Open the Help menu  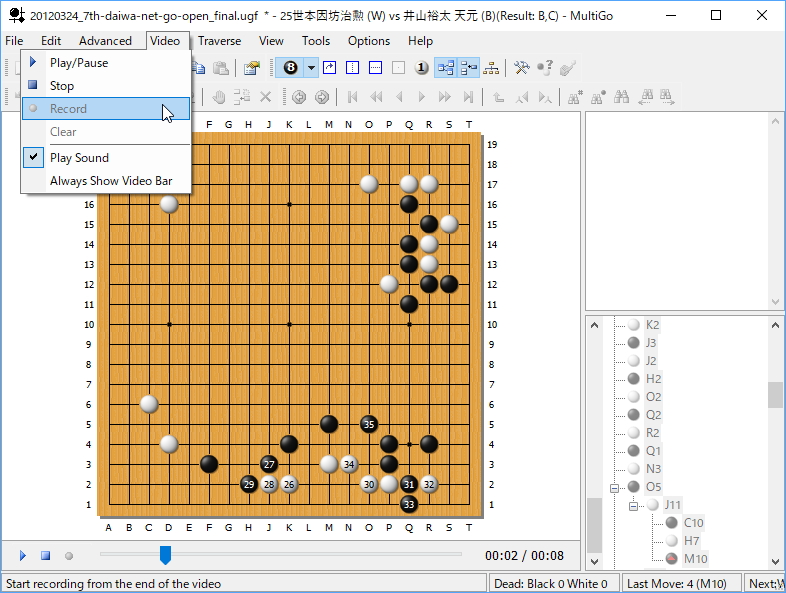point(420,41)
